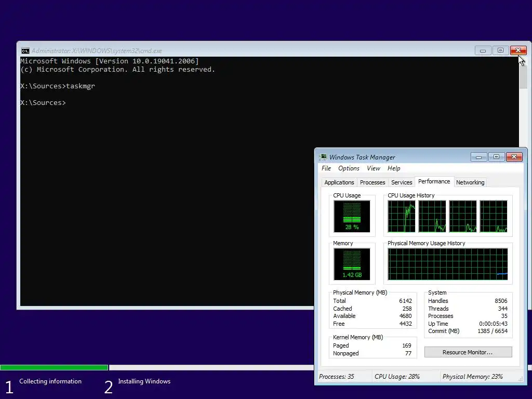This screenshot has width=532, height=399.
Task: Open the Help menu in Task Manager
Action: click(x=394, y=168)
